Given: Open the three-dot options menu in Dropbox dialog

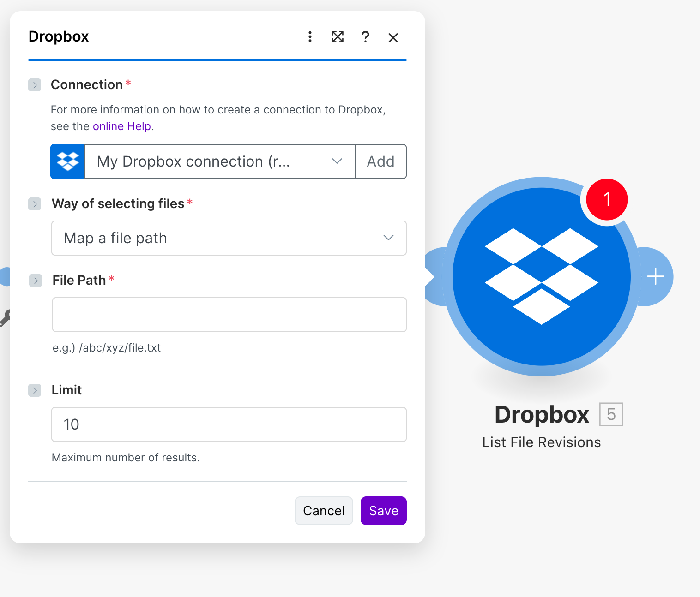Looking at the screenshot, I should 310,37.
